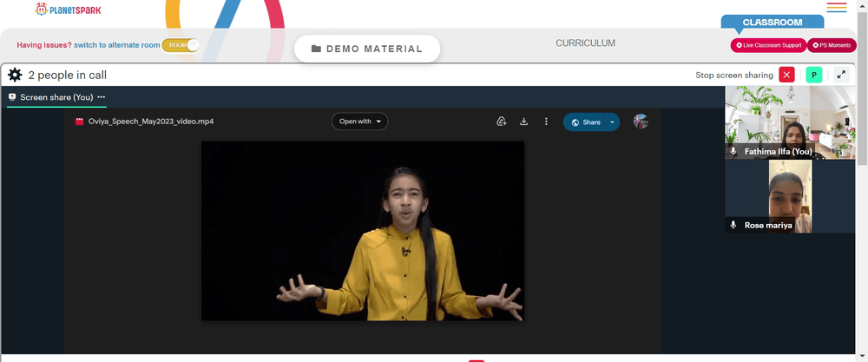
Task: Toggle Rose mariya's microphone icon
Action: pyautogui.click(x=733, y=226)
